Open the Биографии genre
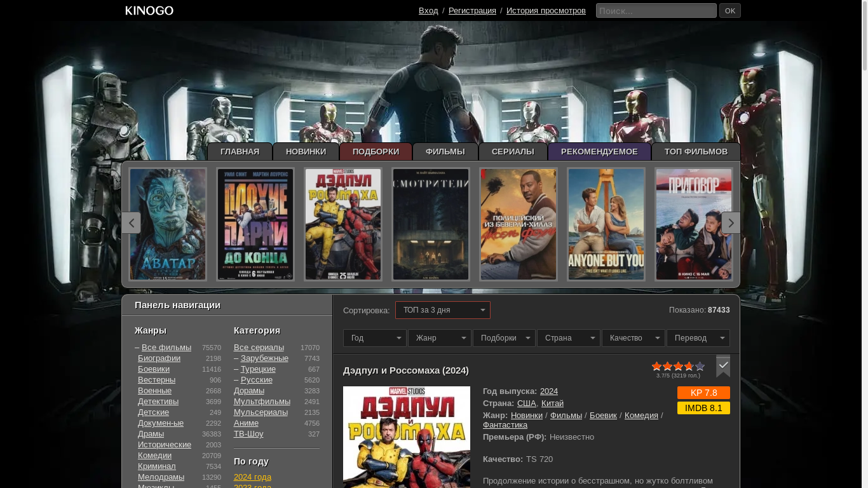Viewport: 868px width, 488px height. [159, 358]
